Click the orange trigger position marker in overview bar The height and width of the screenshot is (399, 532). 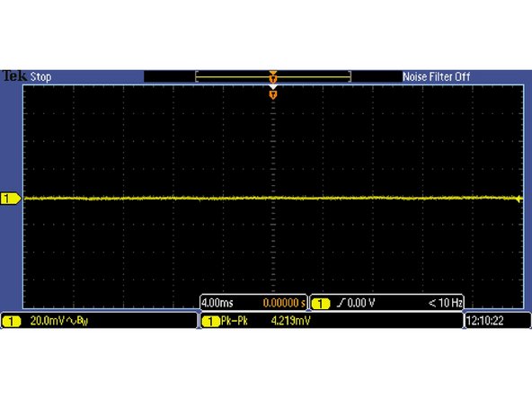click(x=273, y=77)
